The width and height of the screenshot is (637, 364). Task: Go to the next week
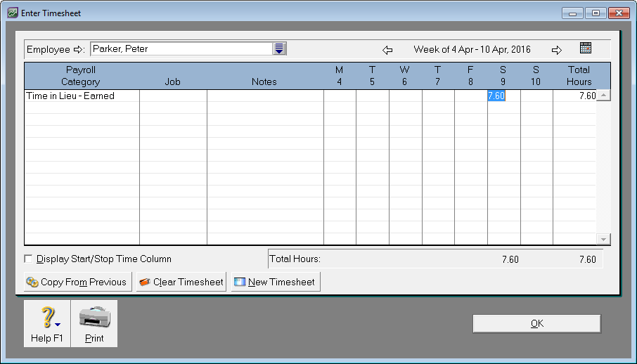[557, 50]
